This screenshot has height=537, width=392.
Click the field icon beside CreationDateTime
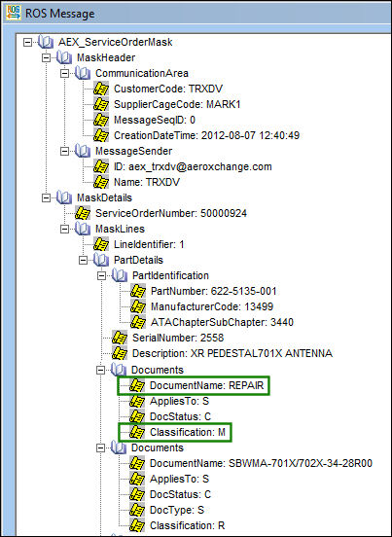click(x=101, y=135)
